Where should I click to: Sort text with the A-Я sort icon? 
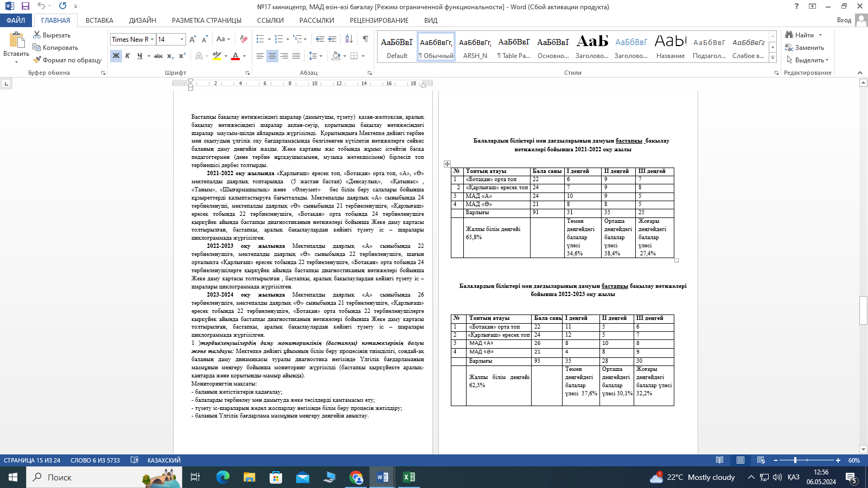pos(349,39)
